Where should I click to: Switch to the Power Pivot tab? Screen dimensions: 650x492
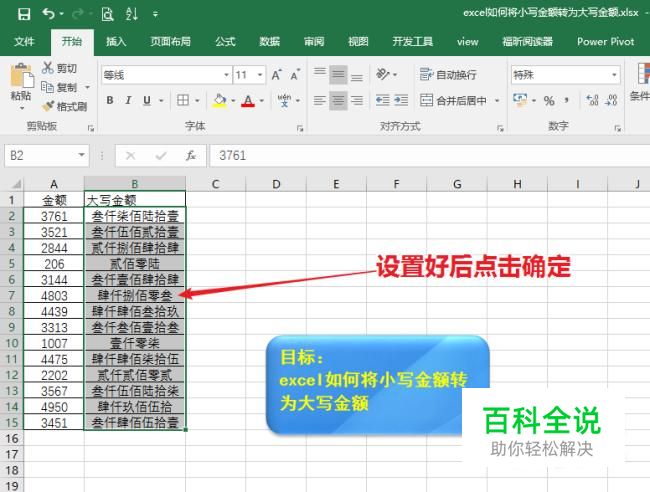pos(605,41)
